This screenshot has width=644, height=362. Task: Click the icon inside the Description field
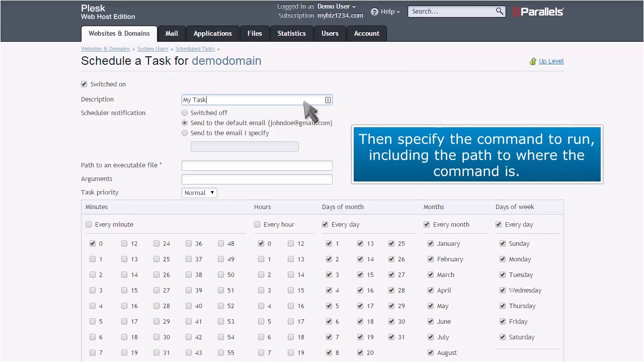pyautogui.click(x=328, y=100)
